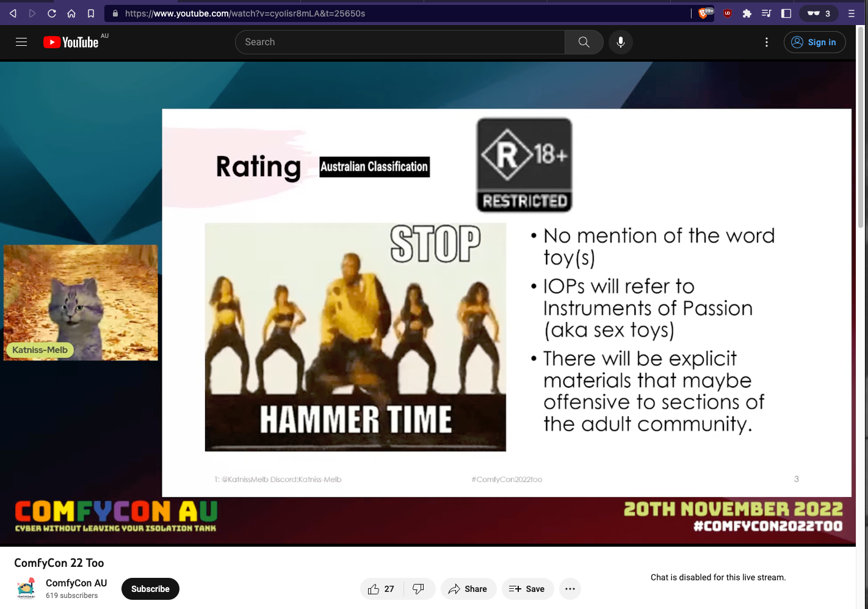Click into the YouTube Search field
This screenshot has height=609, width=868.
coord(400,42)
